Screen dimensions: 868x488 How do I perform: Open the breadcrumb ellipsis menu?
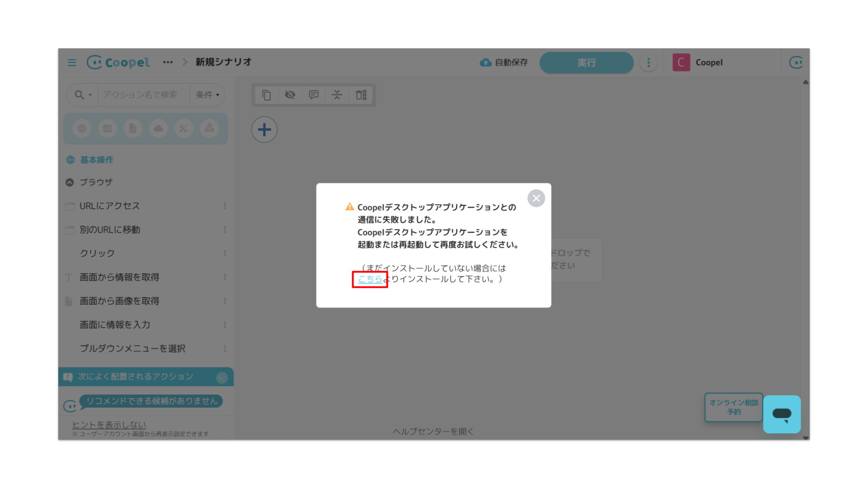(168, 62)
